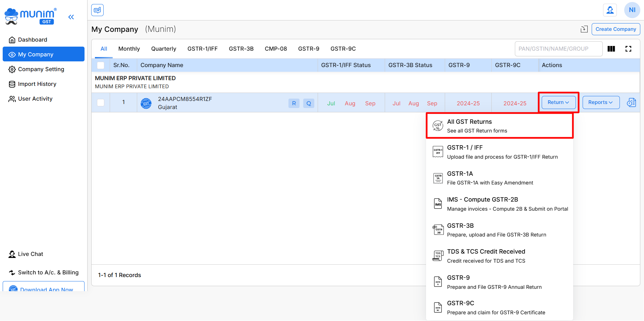Open the notes/edit icon in top bar
Image resolution: width=644 pixels, height=321 pixels.
[97, 10]
